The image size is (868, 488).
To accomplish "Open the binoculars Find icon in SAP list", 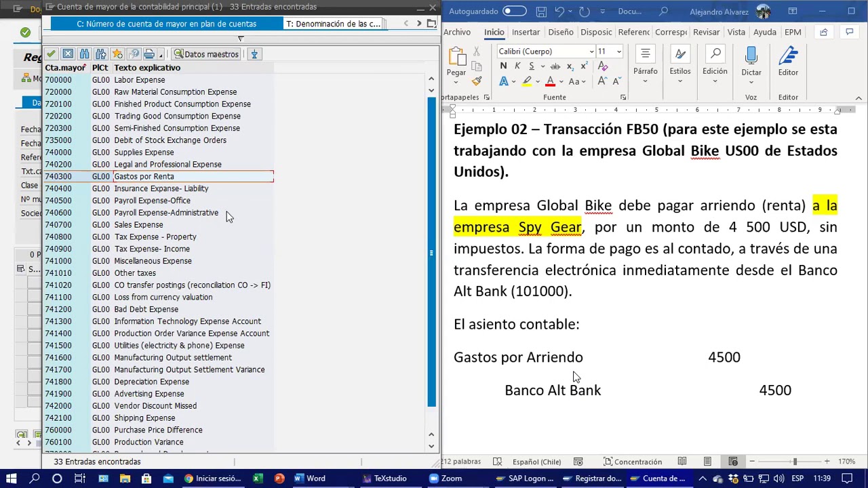I will 84,54.
